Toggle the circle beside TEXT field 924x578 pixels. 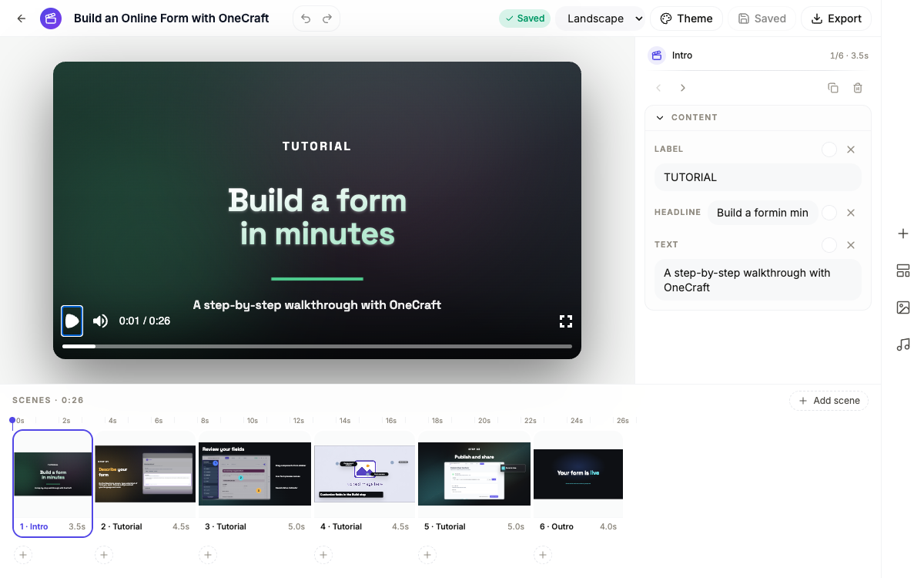tap(829, 245)
